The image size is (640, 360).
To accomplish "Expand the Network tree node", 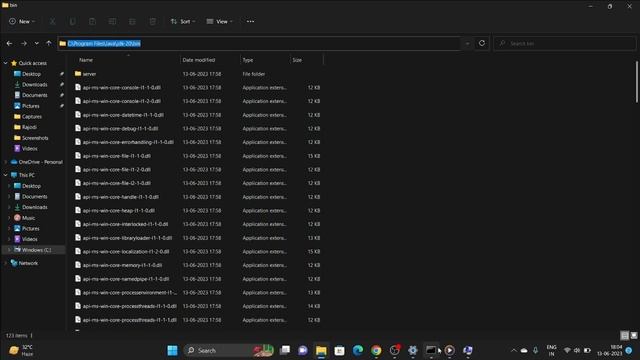I will [x=6, y=263].
